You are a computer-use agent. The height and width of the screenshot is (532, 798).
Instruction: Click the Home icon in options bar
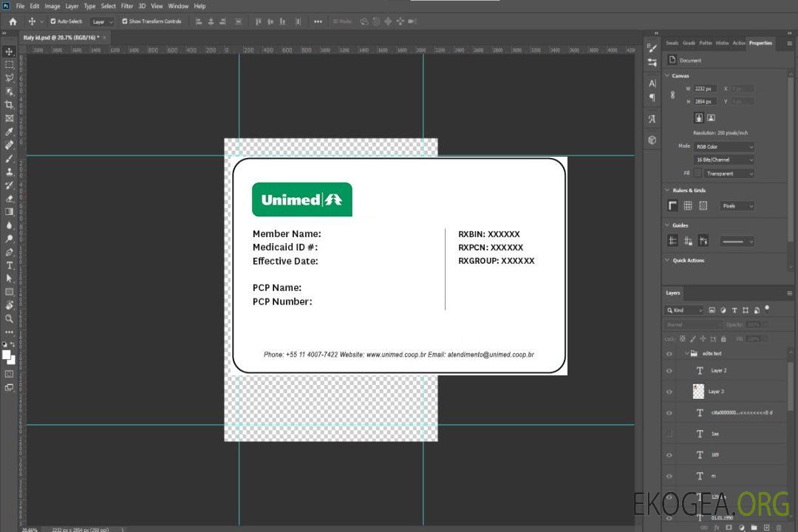(13, 21)
